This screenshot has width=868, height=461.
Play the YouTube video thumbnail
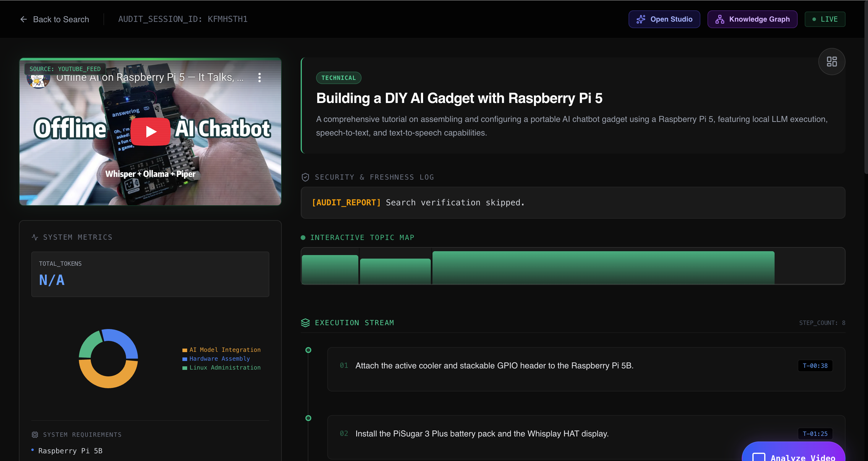coord(150,131)
